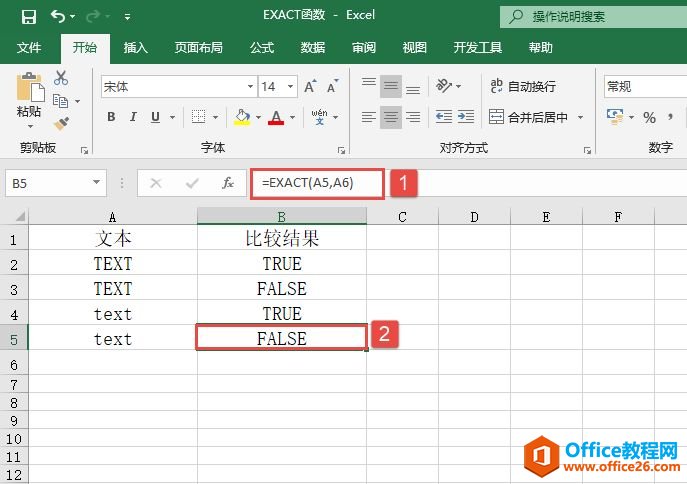Click the Format Painter brush icon
687x484 pixels.
(62, 123)
